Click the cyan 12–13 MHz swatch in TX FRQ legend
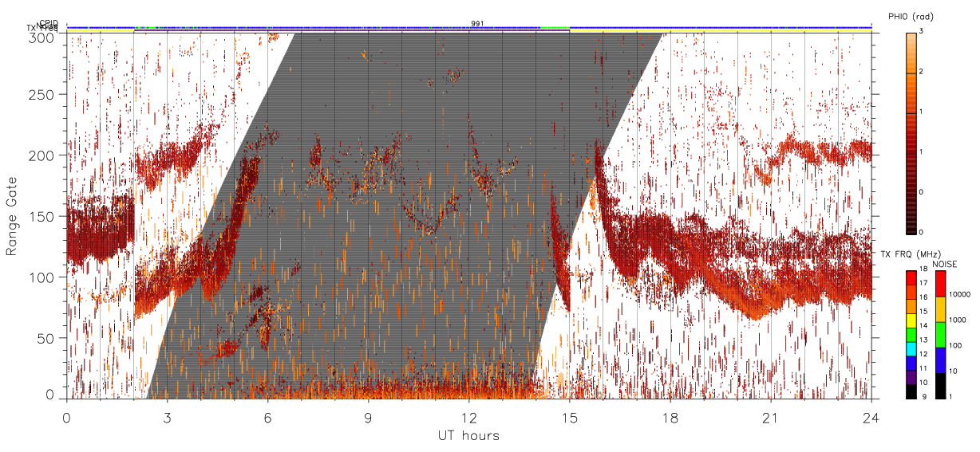The image size is (980, 452). point(911,348)
